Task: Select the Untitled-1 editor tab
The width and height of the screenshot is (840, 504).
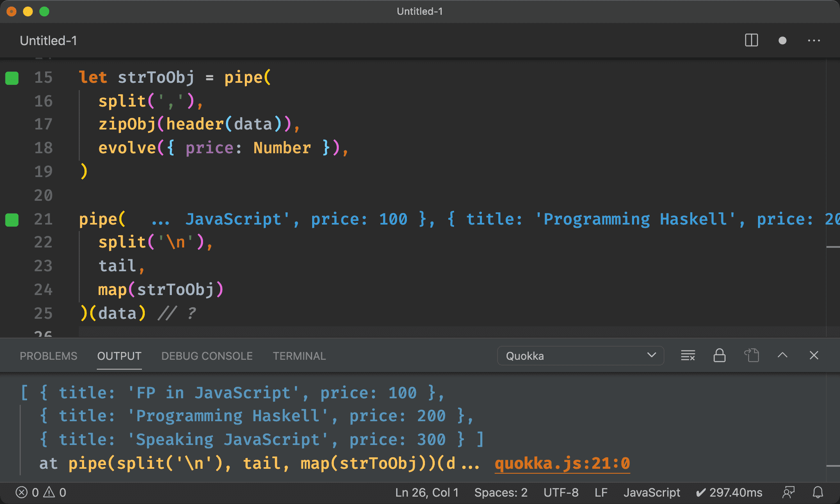Action: pos(48,41)
